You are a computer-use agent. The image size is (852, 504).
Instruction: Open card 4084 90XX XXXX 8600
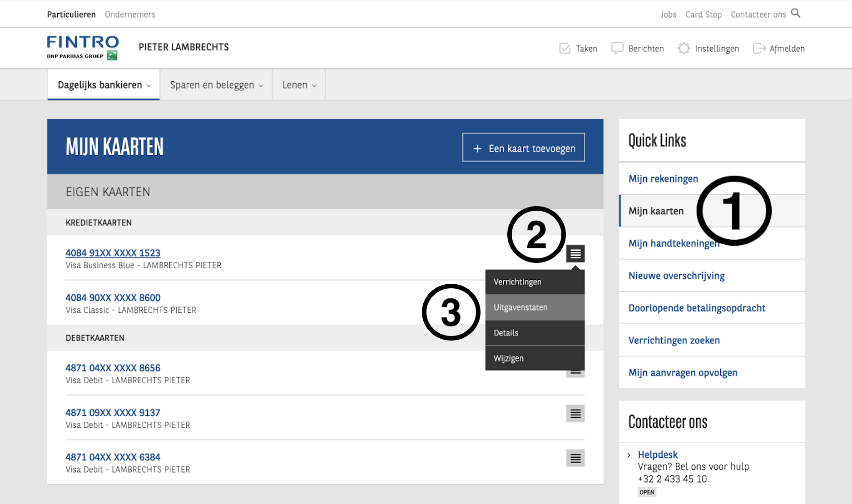click(113, 298)
